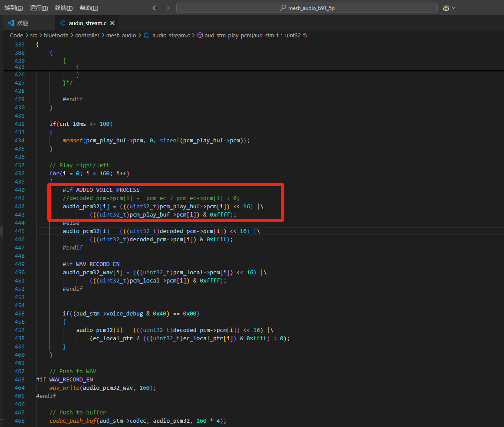Click WAV_RECORD_EN on line 449
Image resolution: width=504 pixels, height=427 pixels.
98,264
